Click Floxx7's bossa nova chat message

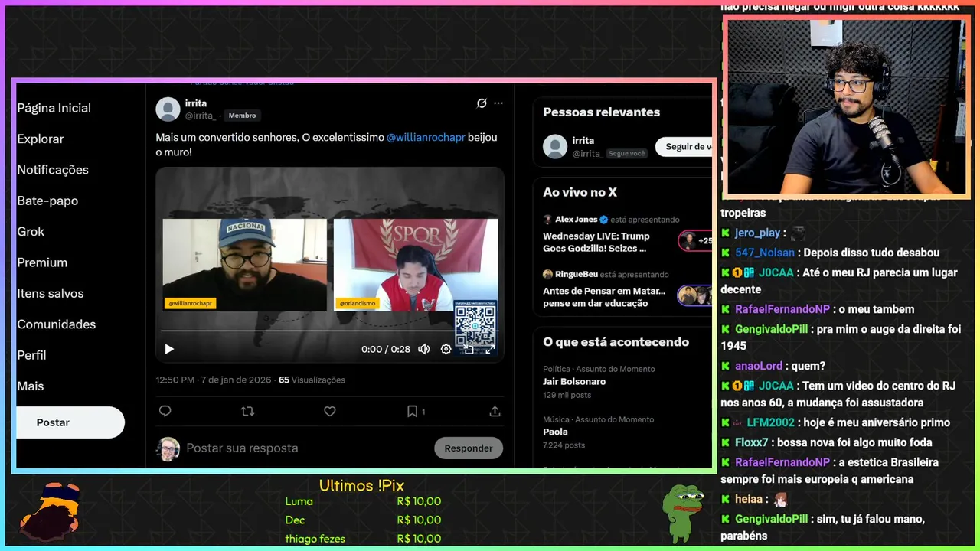[x=826, y=442]
